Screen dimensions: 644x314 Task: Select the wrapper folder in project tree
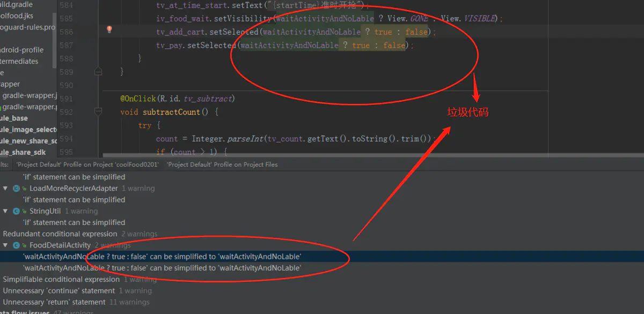click(x=10, y=84)
